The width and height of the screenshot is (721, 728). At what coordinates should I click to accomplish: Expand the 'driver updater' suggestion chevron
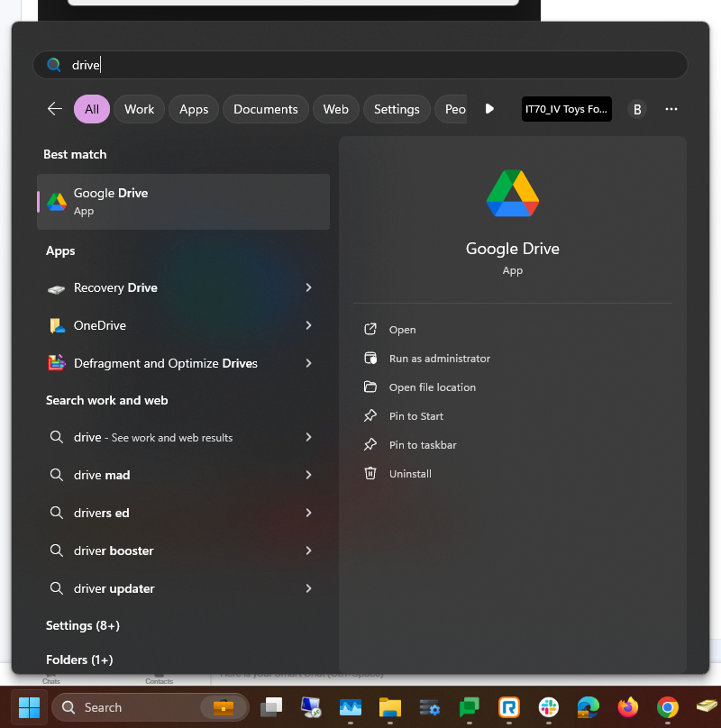coord(308,588)
